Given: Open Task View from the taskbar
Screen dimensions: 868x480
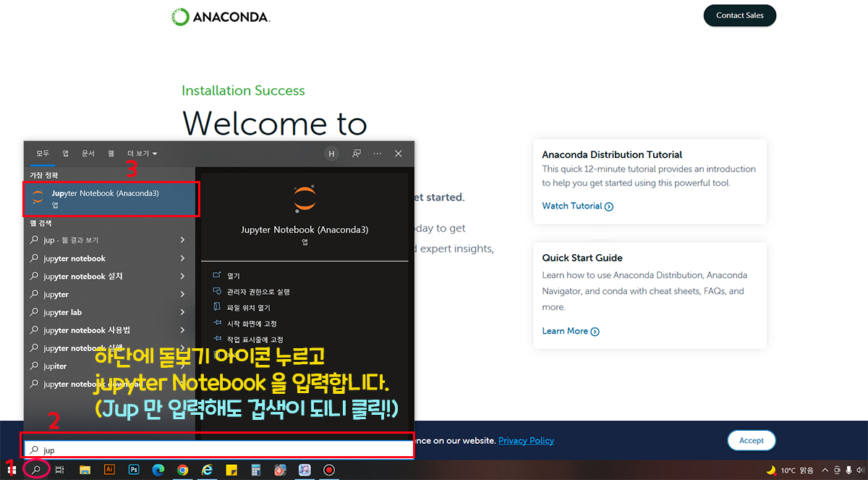Looking at the screenshot, I should pos(60,470).
